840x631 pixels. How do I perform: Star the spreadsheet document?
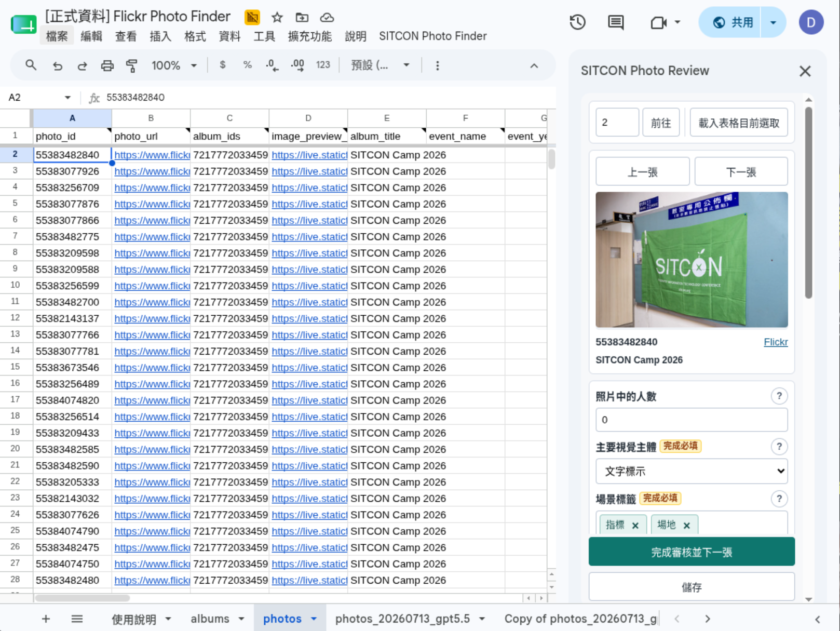[277, 18]
